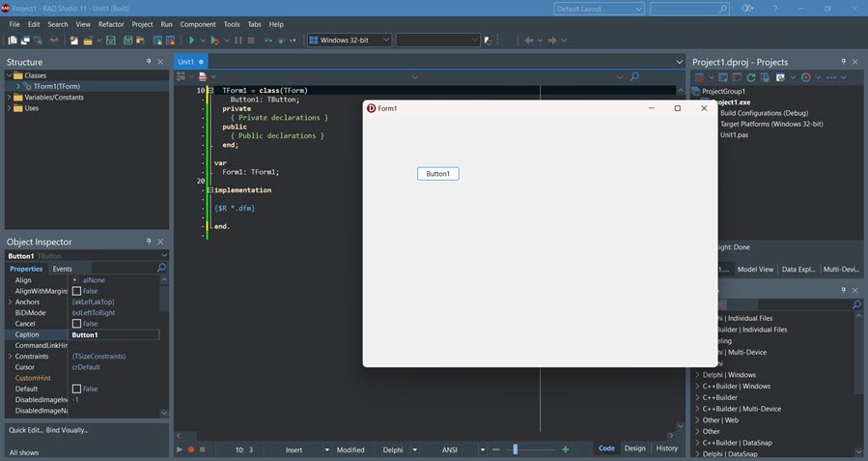
Task: Click the New Items toolbar icon
Action: click(x=73, y=40)
